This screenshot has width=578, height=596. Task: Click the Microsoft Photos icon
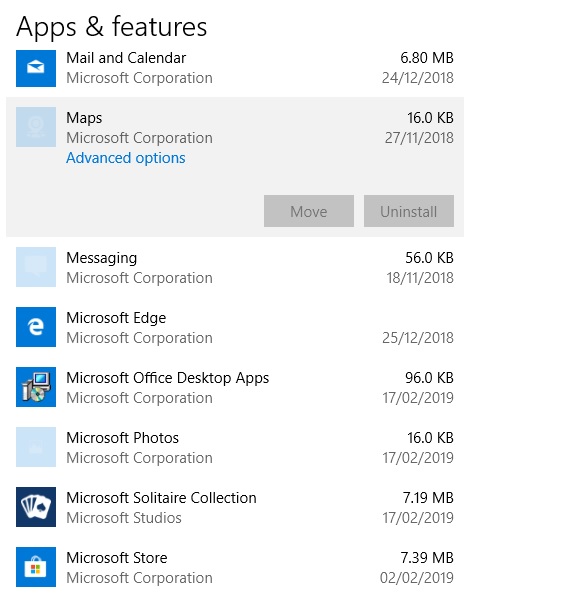pyautogui.click(x=36, y=447)
